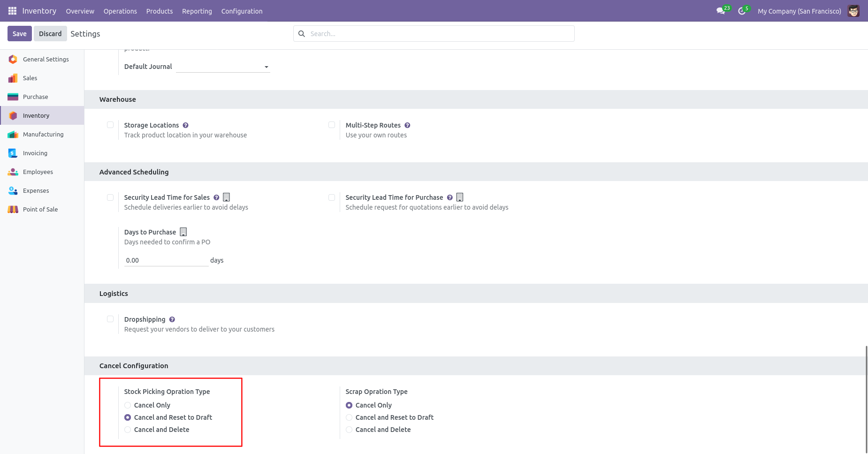
Task: Open the Overview menu
Action: click(80, 11)
